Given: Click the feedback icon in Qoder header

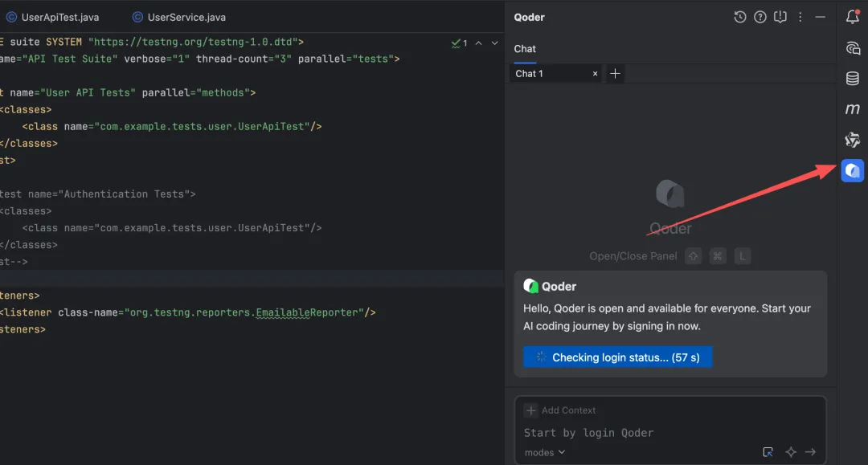Looking at the screenshot, I should (780, 17).
